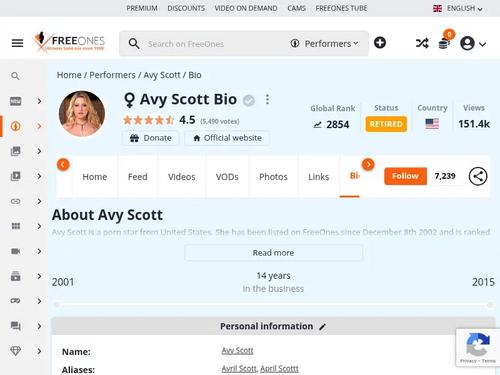Expand the sidebar VOD section chevron
This screenshot has width=500, height=375.
39,276
